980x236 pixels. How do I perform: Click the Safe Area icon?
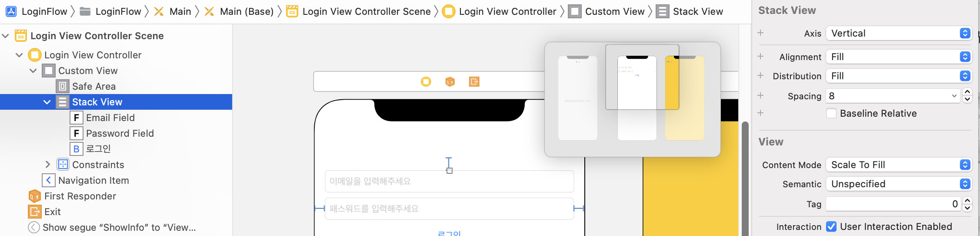click(x=63, y=86)
